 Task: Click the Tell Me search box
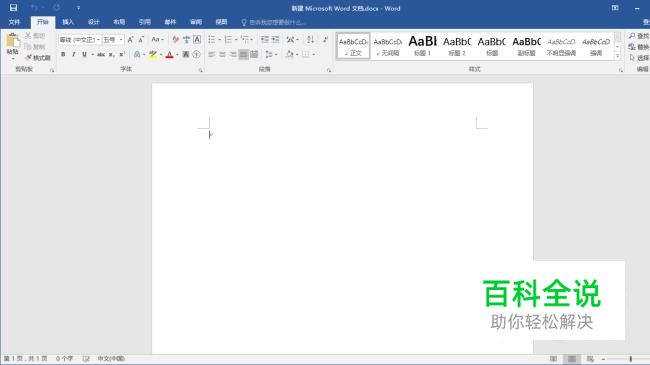tap(273, 22)
